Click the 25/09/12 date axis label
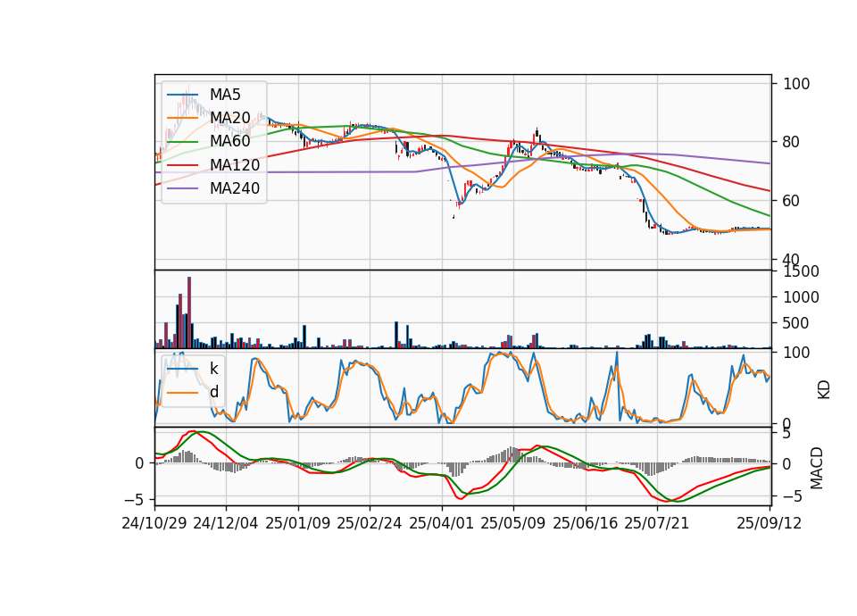Image resolution: width=857 pixels, height=616 pixels. 770,523
